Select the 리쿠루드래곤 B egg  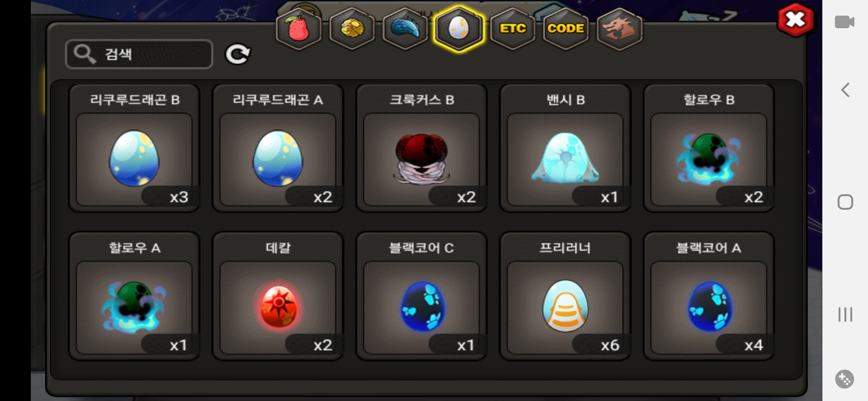(x=134, y=148)
